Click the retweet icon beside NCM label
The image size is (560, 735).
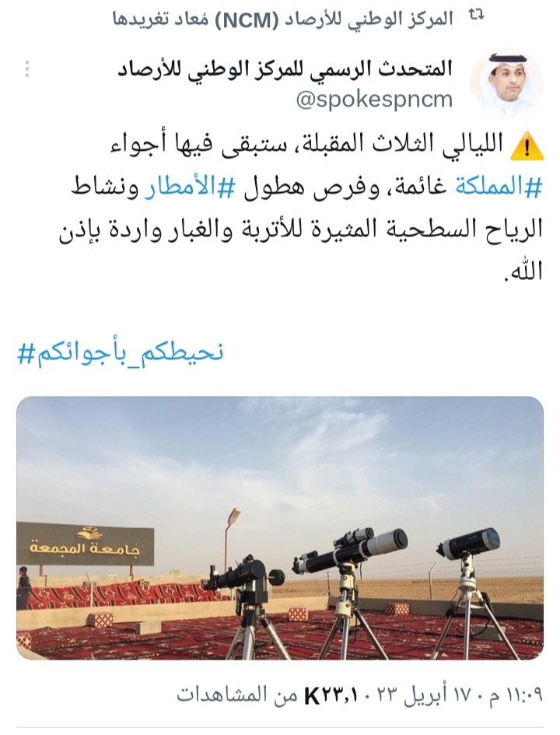pyautogui.click(x=477, y=17)
